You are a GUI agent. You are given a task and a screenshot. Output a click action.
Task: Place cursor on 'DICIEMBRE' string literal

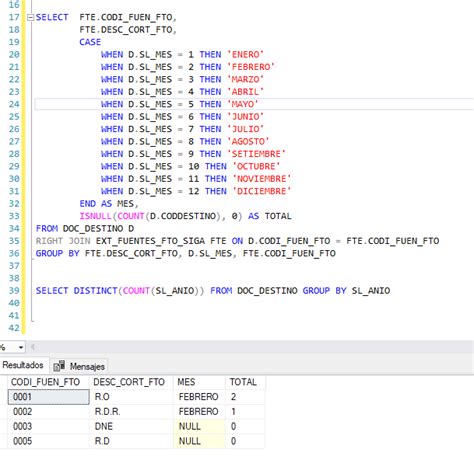(262, 191)
